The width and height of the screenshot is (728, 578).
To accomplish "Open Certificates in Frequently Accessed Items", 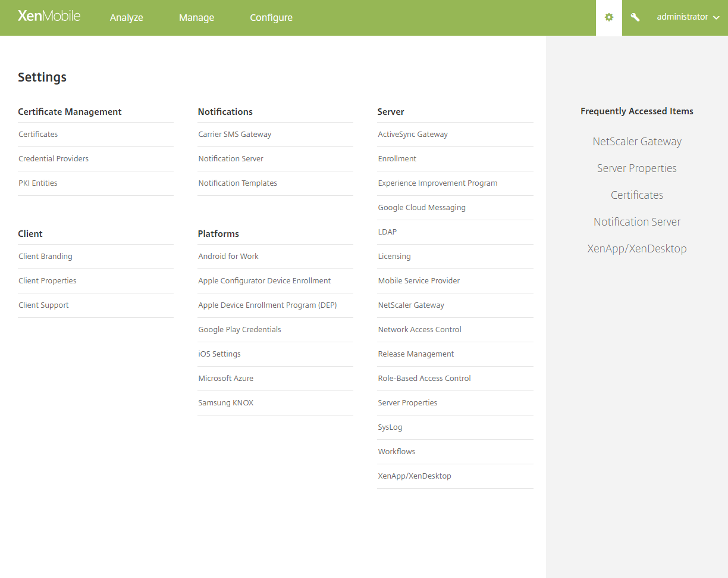I will pyautogui.click(x=637, y=195).
